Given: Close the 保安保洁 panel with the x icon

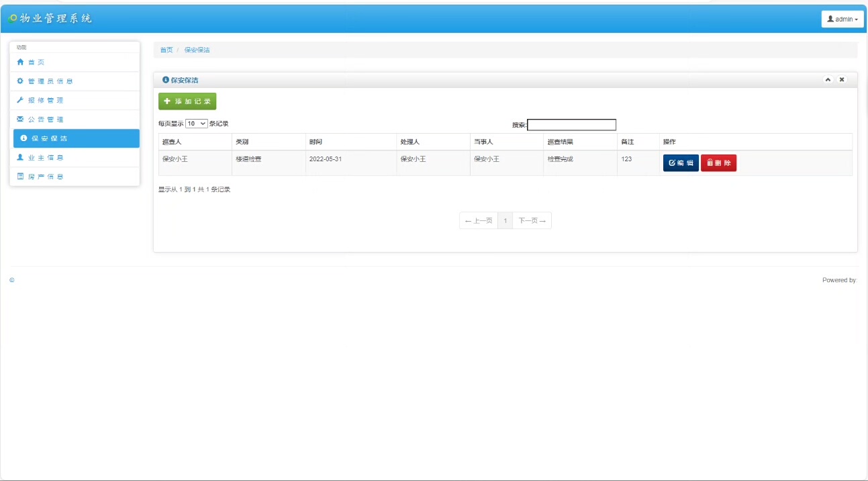Looking at the screenshot, I should [842, 79].
